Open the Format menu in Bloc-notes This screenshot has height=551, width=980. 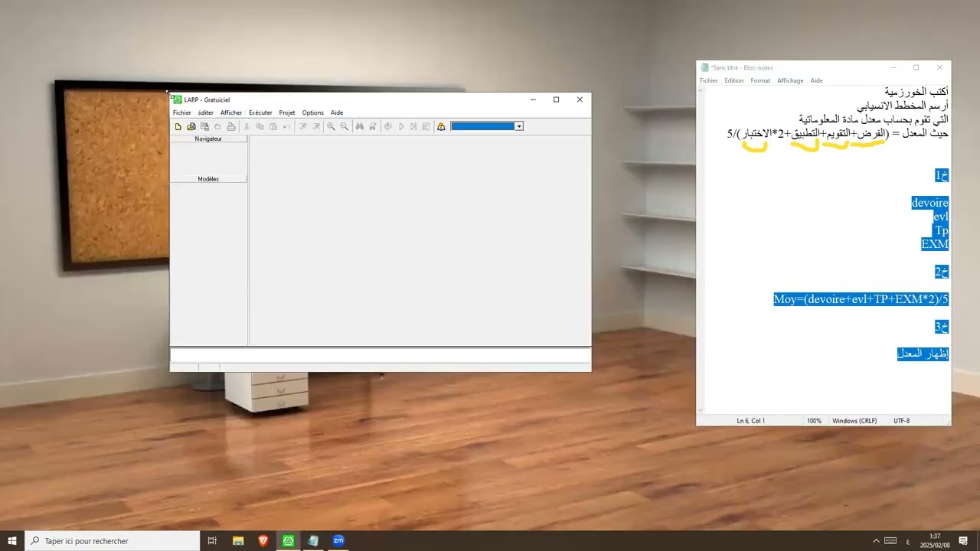(760, 80)
